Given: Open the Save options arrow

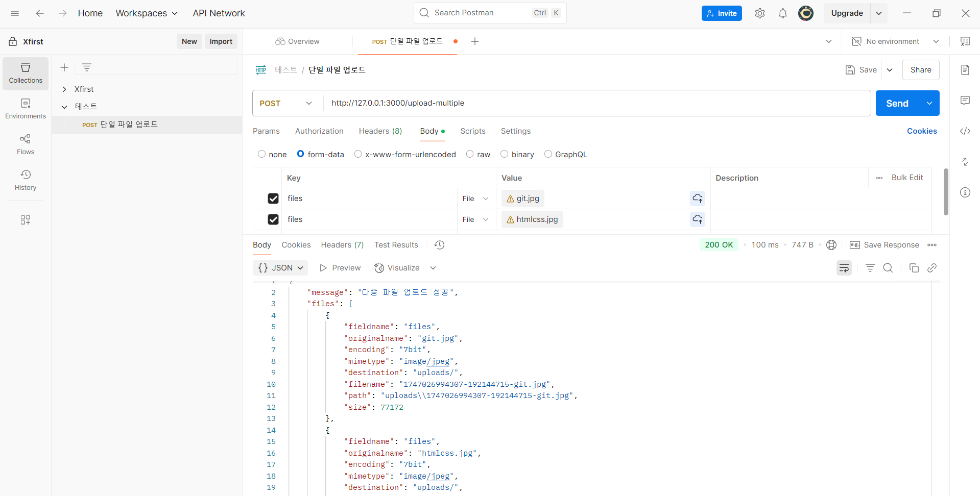Looking at the screenshot, I should [x=890, y=70].
